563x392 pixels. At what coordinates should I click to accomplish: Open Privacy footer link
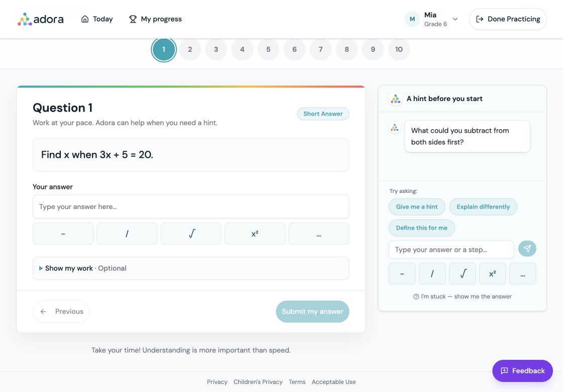pyautogui.click(x=217, y=382)
